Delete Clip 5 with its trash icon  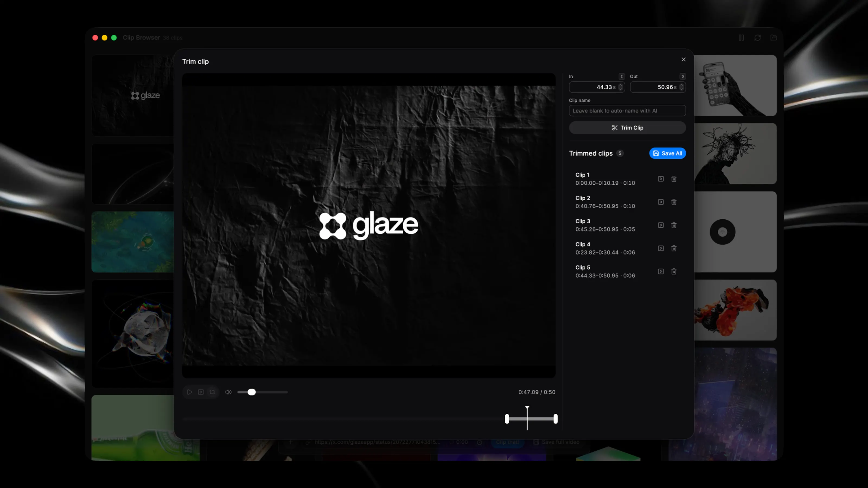674,271
